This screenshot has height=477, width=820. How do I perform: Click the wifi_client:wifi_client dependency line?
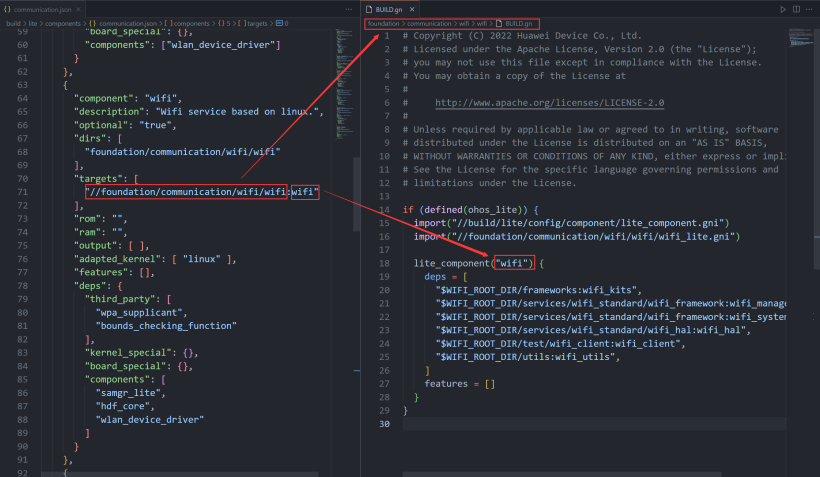point(560,344)
